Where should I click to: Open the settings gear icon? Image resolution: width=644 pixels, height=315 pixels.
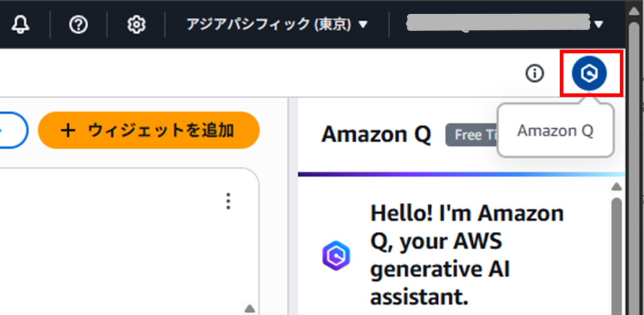[x=137, y=25]
